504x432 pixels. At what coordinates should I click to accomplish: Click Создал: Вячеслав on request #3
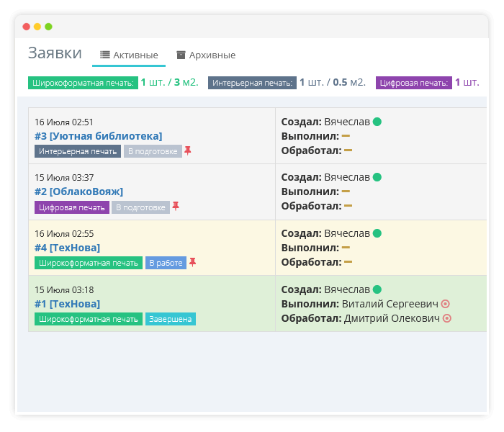[325, 122]
